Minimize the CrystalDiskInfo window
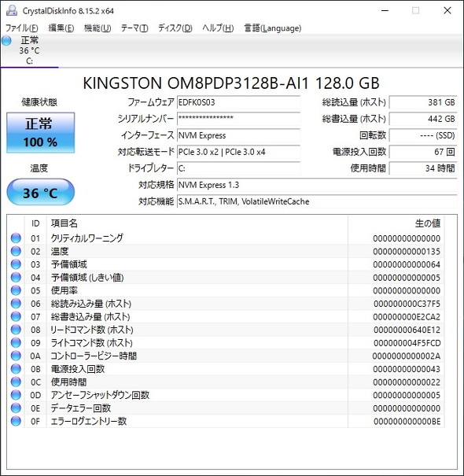This screenshot has height=476, width=464. tap(385, 10)
